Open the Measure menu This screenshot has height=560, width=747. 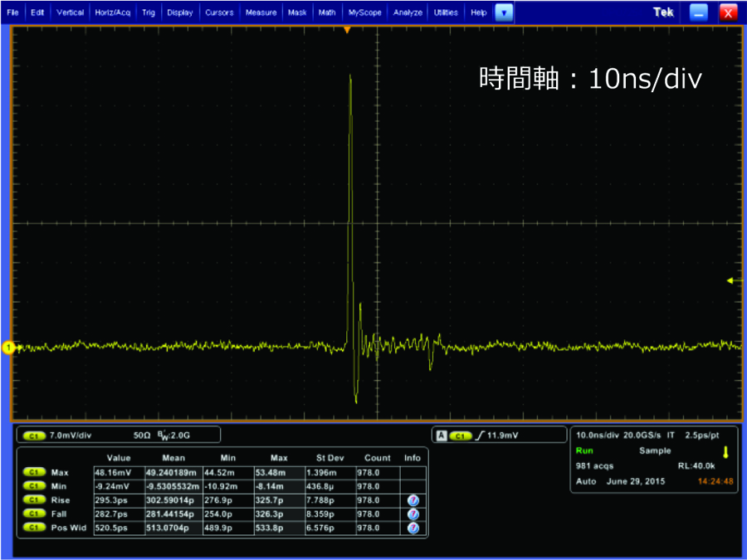coord(261,12)
